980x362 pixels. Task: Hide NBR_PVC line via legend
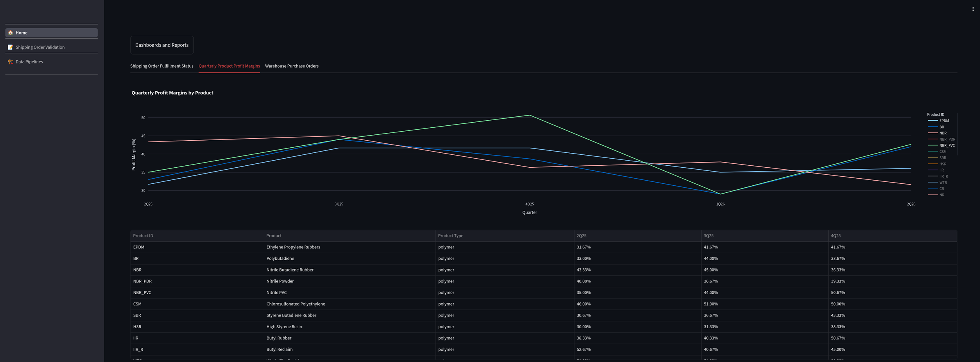pyautogui.click(x=941, y=145)
